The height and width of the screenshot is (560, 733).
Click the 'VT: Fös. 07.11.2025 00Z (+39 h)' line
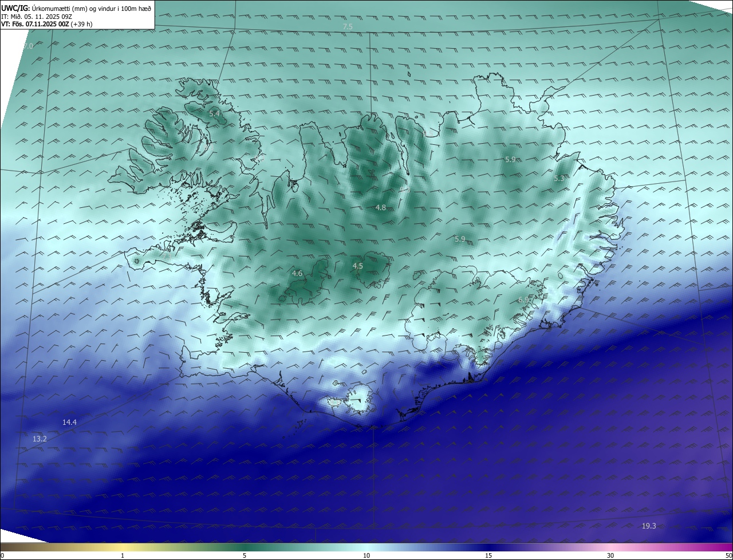pyautogui.click(x=46, y=24)
